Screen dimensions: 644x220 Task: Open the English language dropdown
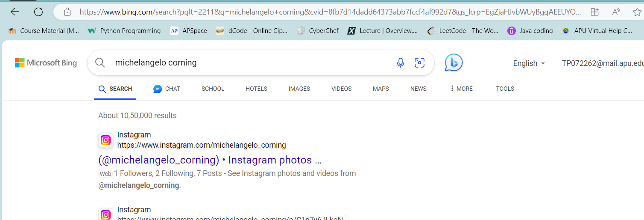click(529, 63)
